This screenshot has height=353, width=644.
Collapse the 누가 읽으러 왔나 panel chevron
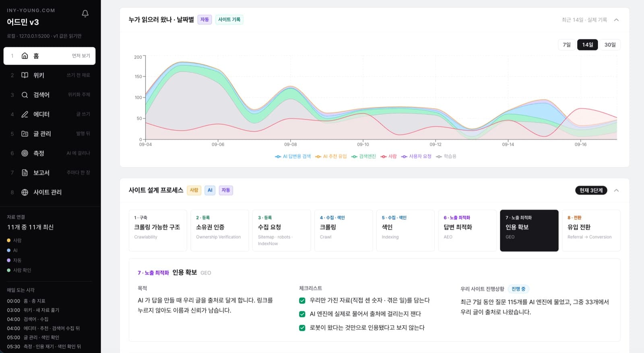click(x=616, y=20)
